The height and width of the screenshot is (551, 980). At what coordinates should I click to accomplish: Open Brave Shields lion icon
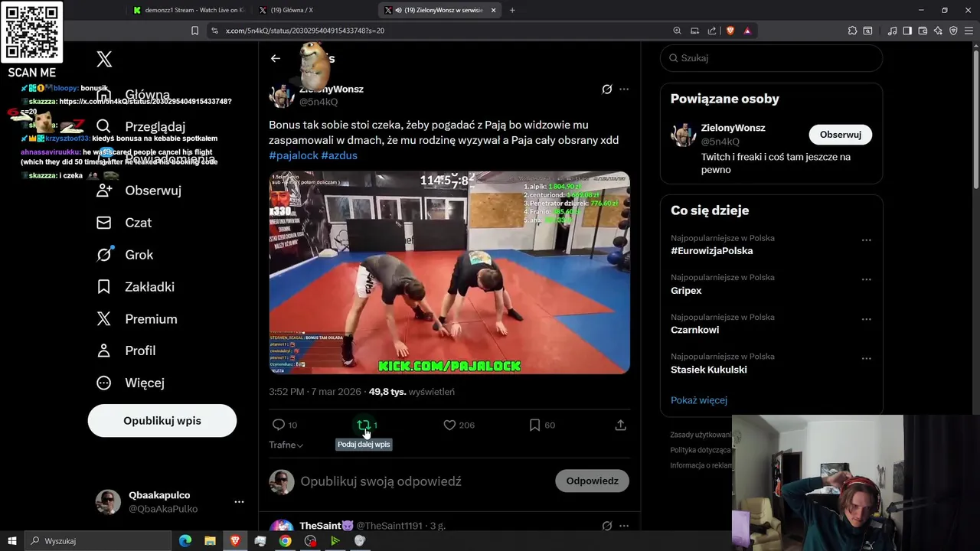730,31
